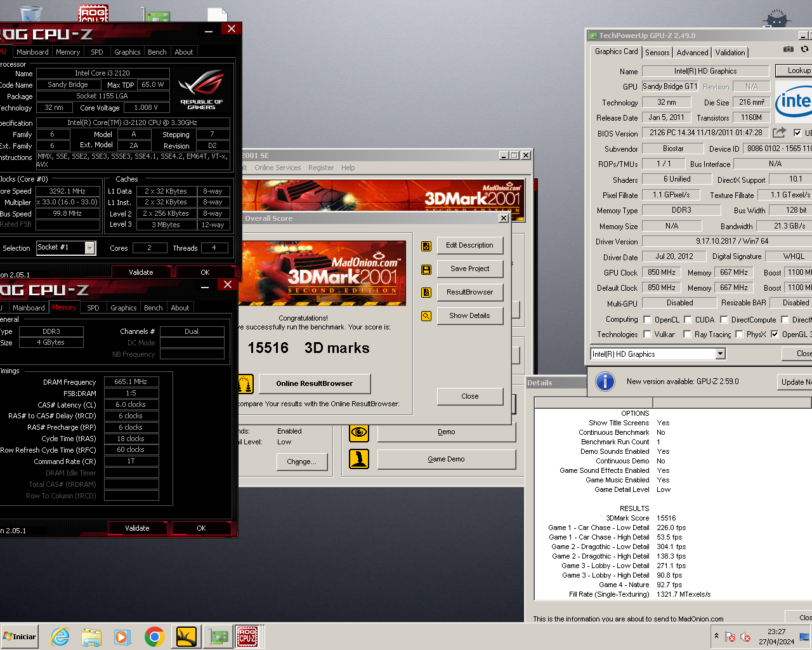Click the 15516 3D marks score text
Screen dimensions: 812x650
pos(308,348)
